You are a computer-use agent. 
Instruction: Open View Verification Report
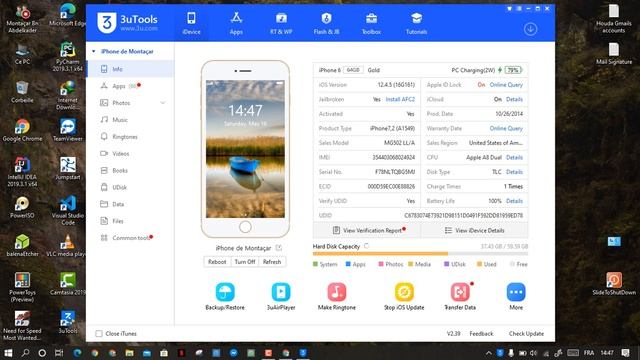367,231
